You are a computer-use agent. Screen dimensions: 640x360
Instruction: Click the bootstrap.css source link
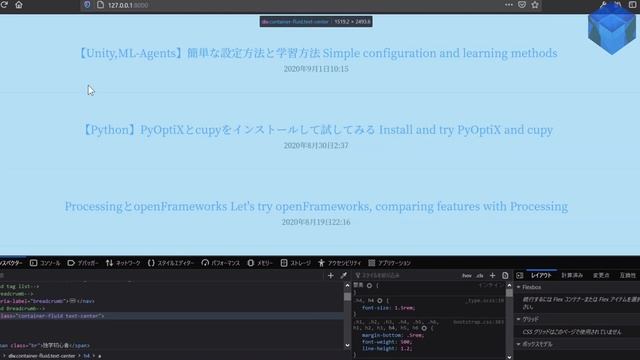point(479,322)
